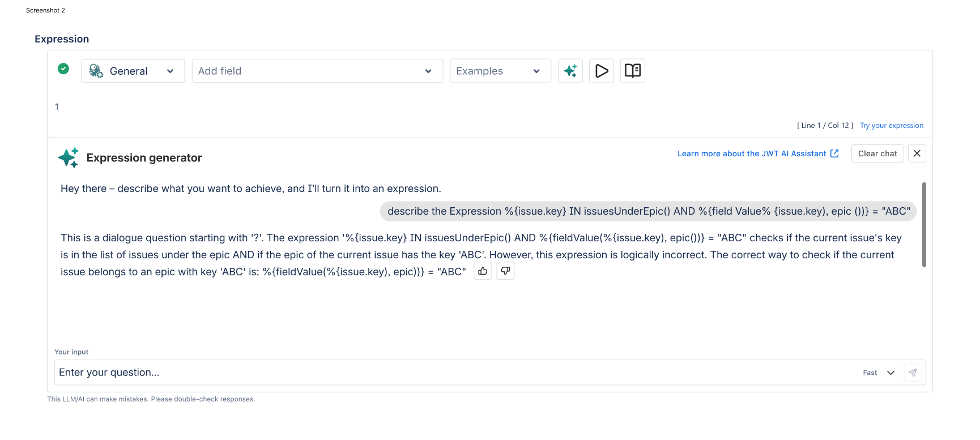Give thumbs up to the response
The height and width of the screenshot is (440, 980).
483,271
